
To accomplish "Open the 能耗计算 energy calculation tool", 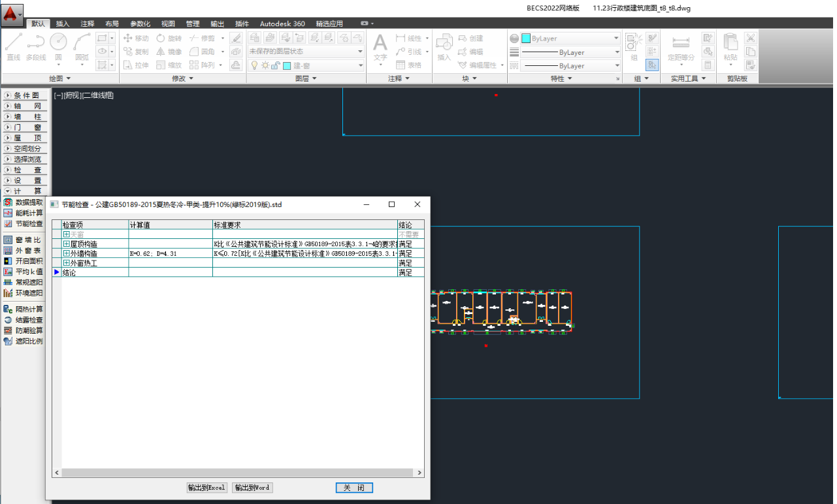I will click(8, 213).
